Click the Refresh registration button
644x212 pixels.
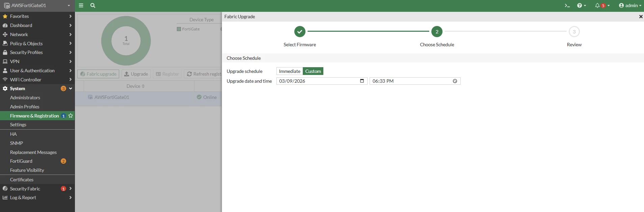pyautogui.click(x=203, y=74)
